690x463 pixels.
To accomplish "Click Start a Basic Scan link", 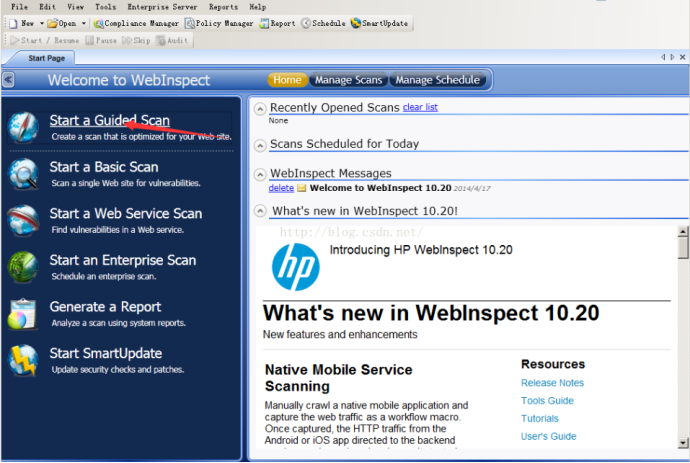I will (104, 167).
